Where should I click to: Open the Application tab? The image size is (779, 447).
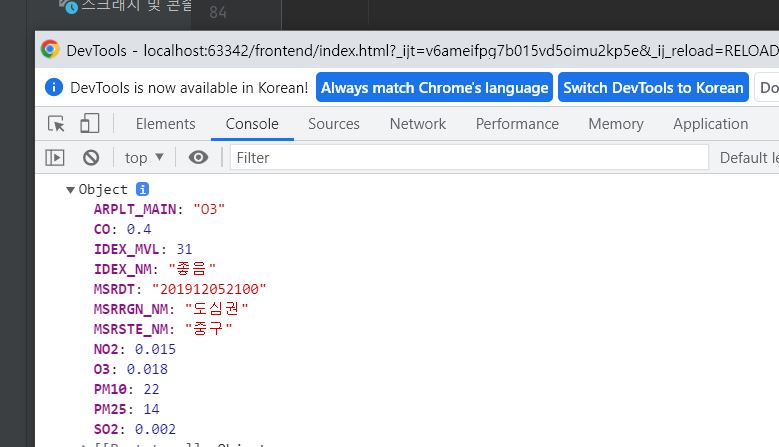[x=710, y=124]
